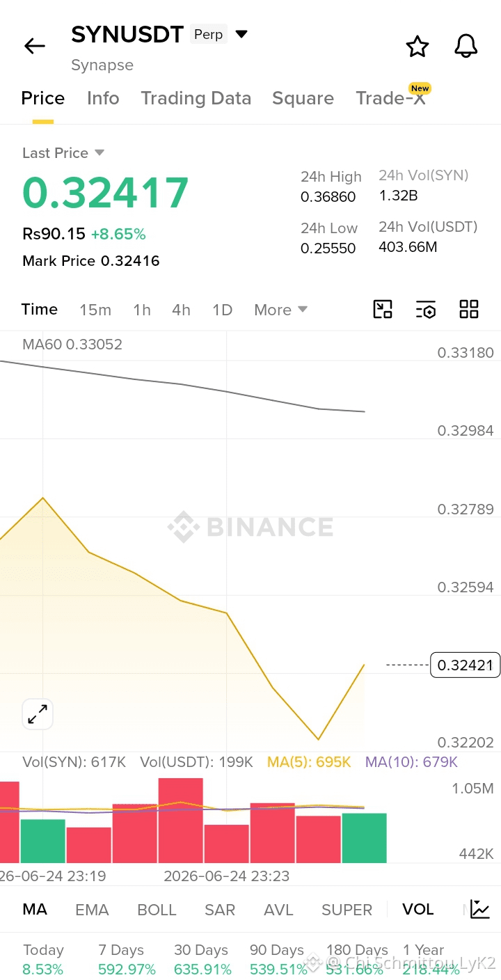Screen dimensions: 501x980
Task: Expand chart to fullscreen arrows icon
Action: [x=38, y=713]
